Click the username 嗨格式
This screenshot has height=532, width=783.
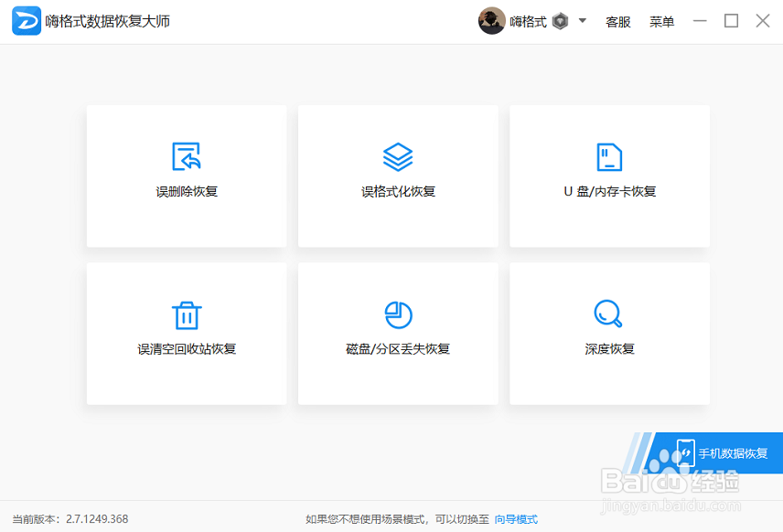pyautogui.click(x=527, y=21)
